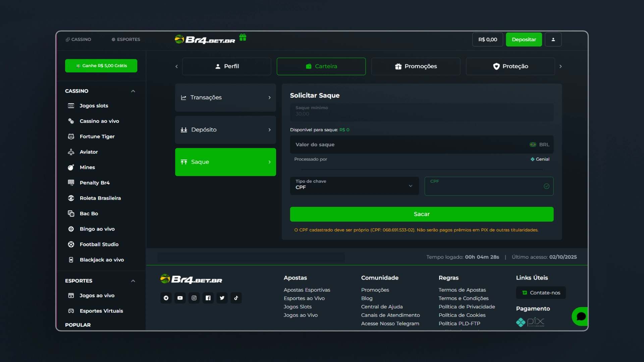Switch to the Proteção tab

point(510,66)
